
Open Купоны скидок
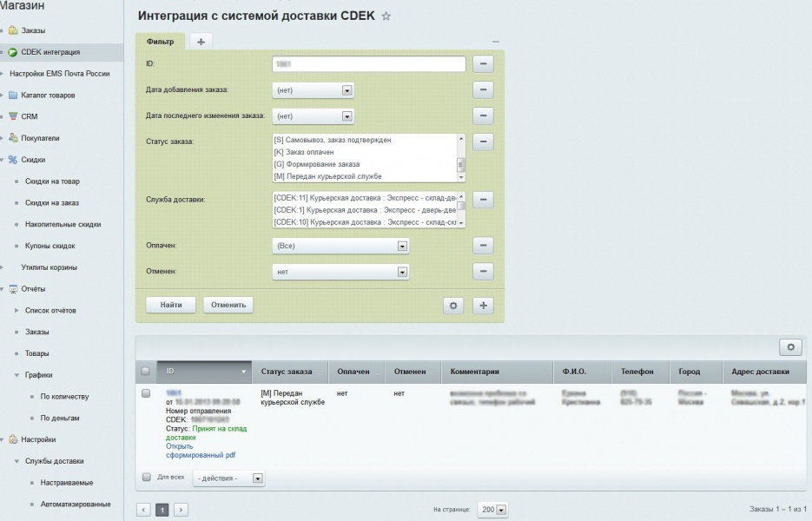coord(50,246)
